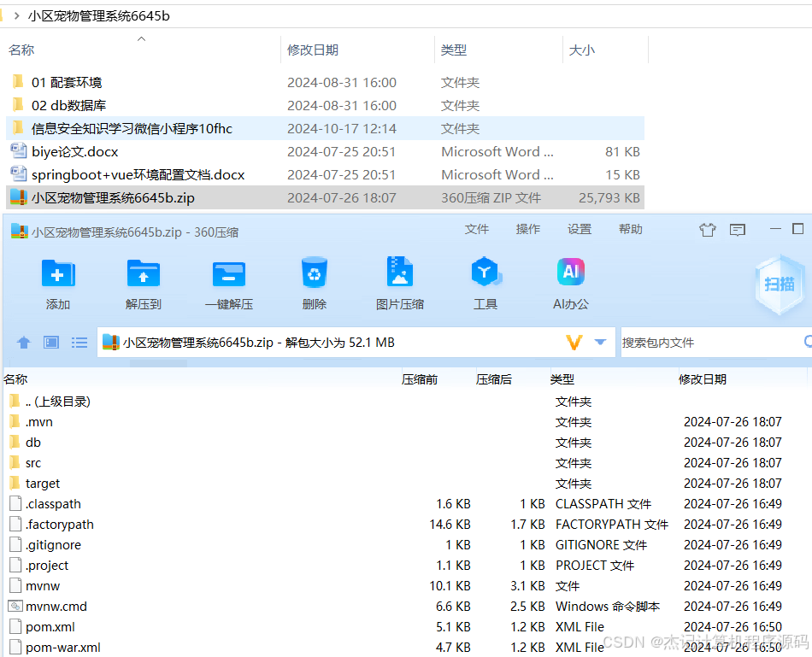Open the feedback message icon in titlebar
This screenshot has width=812, height=657.
(739, 229)
